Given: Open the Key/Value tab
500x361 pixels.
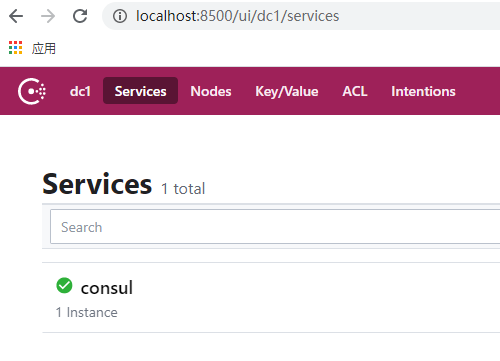Looking at the screenshot, I should pyautogui.click(x=287, y=91).
